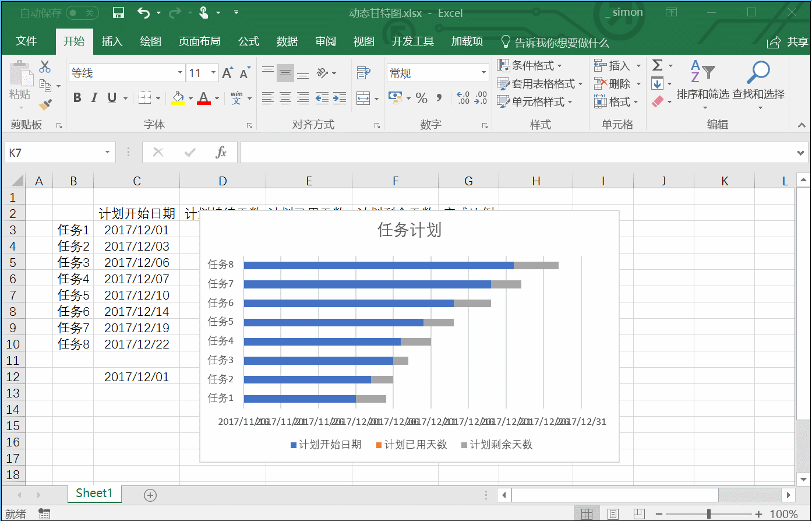Screen dimensions: 812x521
Task: Click the Percent style icon
Action: point(421,97)
